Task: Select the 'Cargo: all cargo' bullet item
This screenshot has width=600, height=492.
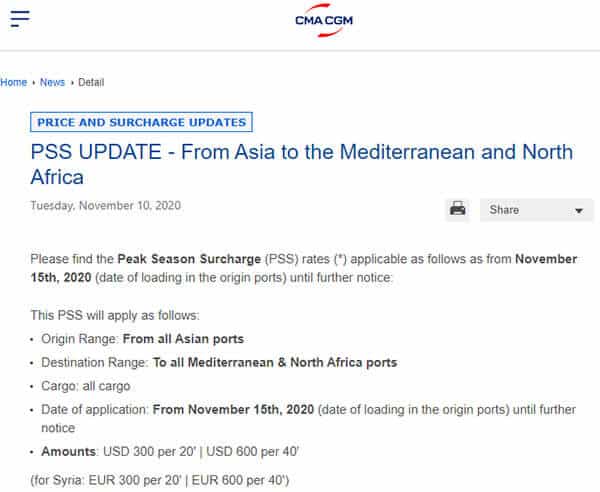Action: 86,386
